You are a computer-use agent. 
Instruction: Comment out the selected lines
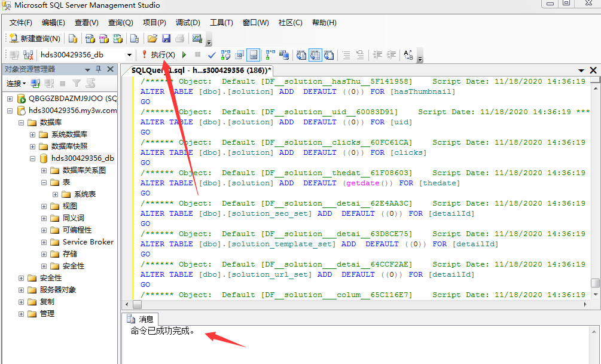pyautogui.click(x=346, y=55)
